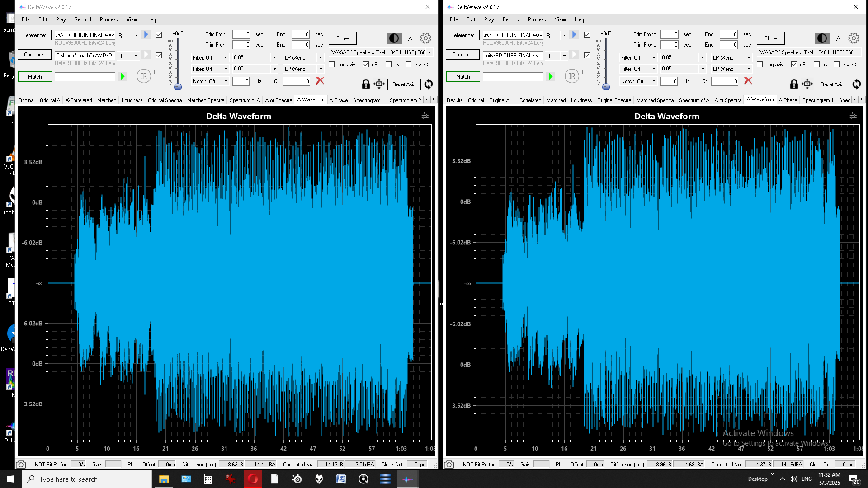Toggle the contrast theme icon in left window
The image size is (868, 488).
(394, 38)
